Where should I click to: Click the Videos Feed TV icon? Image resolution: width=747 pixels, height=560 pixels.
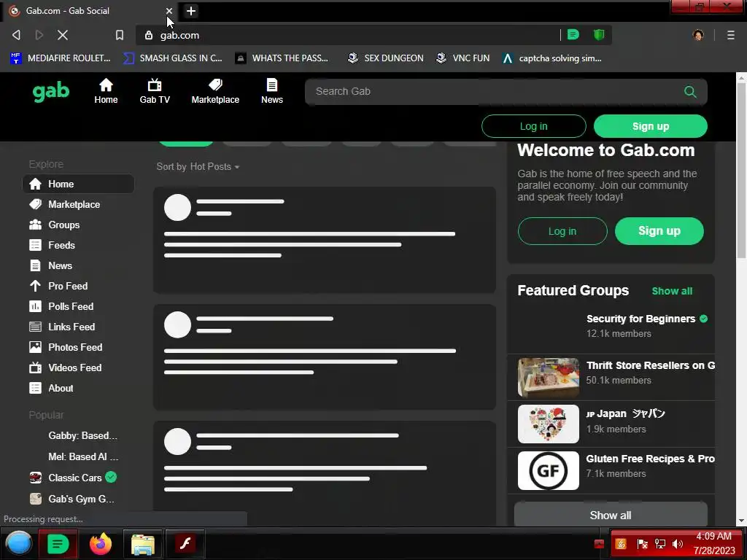coord(35,367)
